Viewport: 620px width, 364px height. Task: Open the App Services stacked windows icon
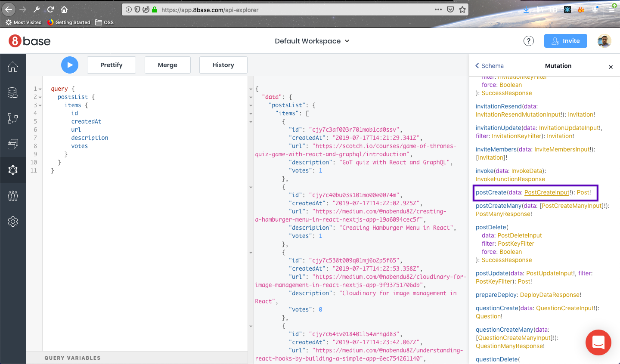point(13,144)
